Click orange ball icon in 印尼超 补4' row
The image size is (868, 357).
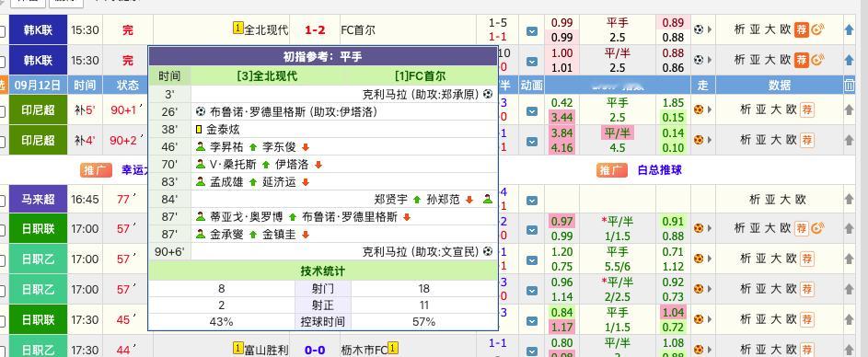(699, 140)
